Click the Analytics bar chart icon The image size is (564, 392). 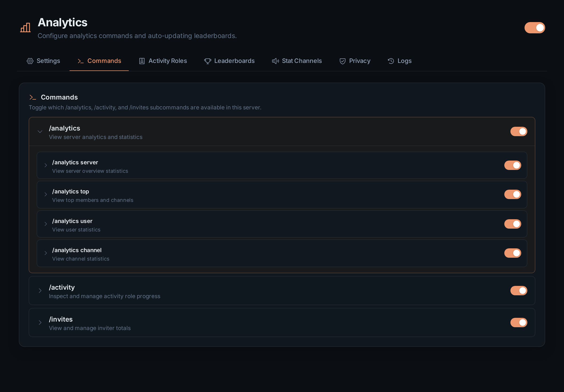pos(25,27)
